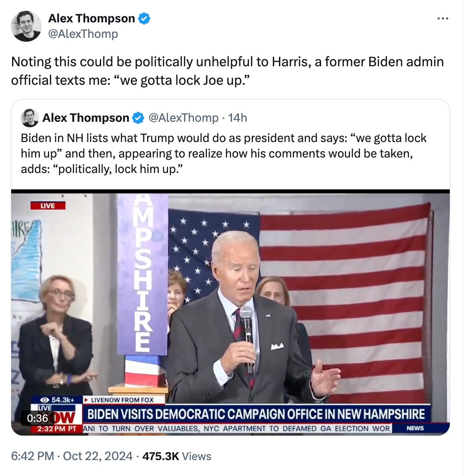Click the blue verified badge beside top name

pyautogui.click(x=144, y=19)
